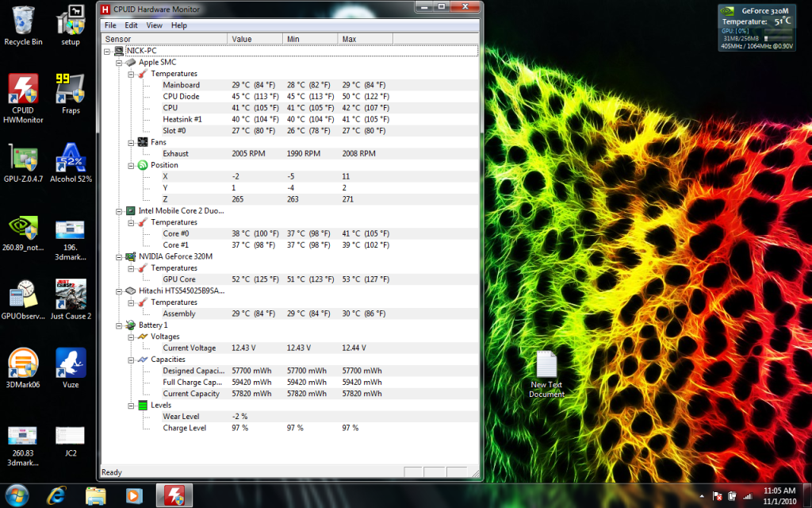Viewport: 812px width, 508px height.
Task: Collapse the NICK-PC root node
Action: pyautogui.click(x=107, y=52)
